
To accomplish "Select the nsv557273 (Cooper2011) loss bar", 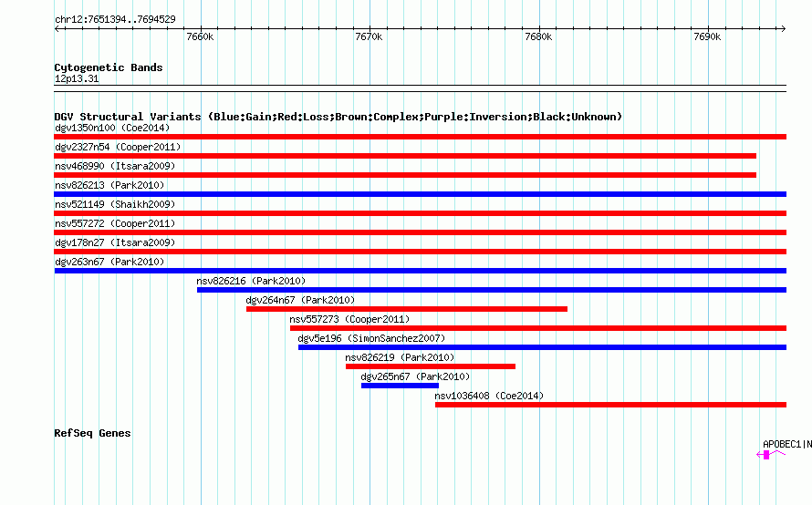I will pos(538,328).
